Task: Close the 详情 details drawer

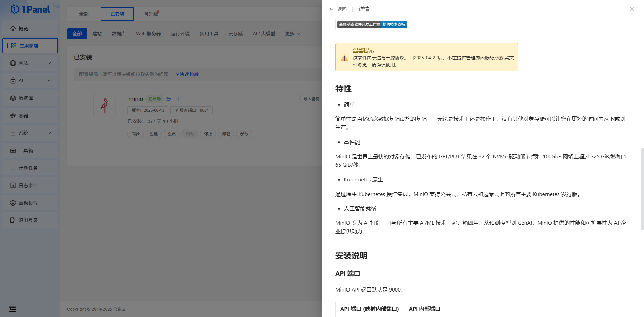Action: 632,9
